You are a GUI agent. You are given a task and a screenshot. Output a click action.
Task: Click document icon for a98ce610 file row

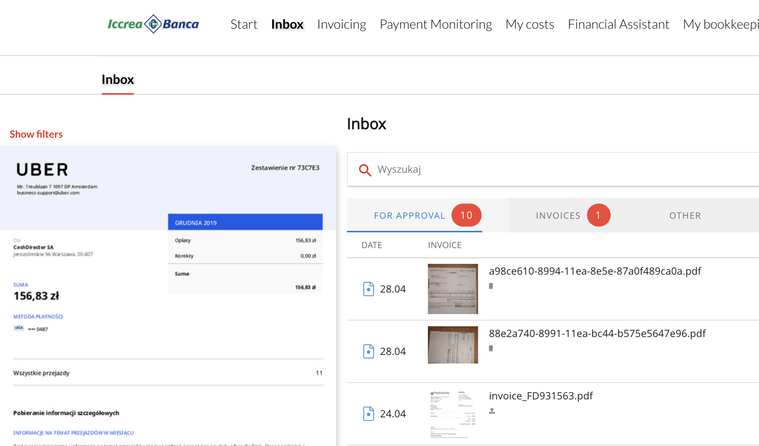(368, 289)
